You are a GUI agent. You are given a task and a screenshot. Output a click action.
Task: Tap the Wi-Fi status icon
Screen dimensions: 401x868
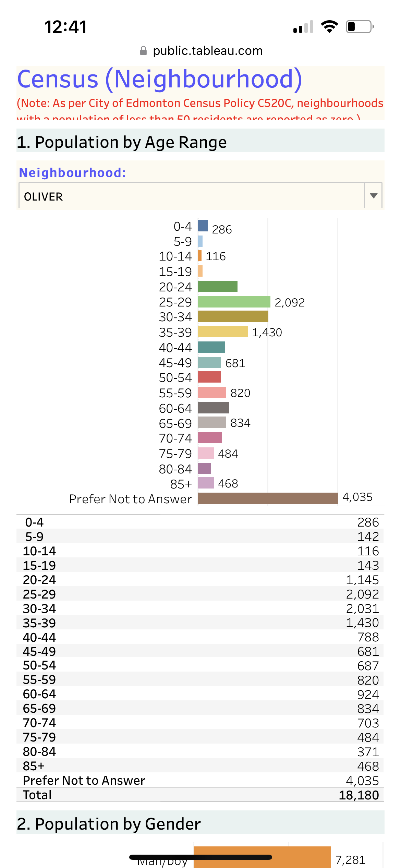[329, 27]
